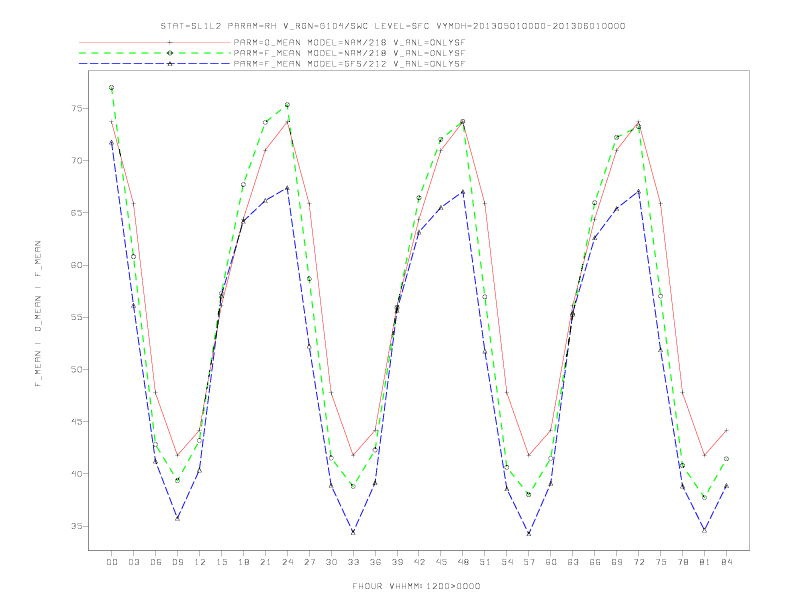The image size is (792, 612).
Task: Click the horizontal axis label FHOUR VHHMM:1200>0000
Action: [416, 586]
